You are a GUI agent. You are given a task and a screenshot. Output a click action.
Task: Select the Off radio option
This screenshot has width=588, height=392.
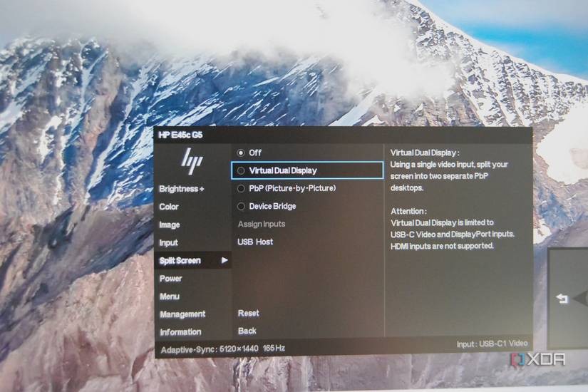[241, 153]
